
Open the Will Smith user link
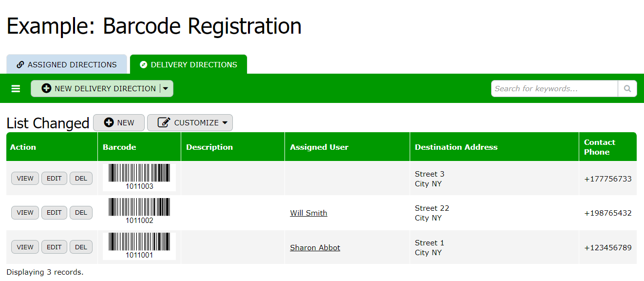[x=308, y=213]
